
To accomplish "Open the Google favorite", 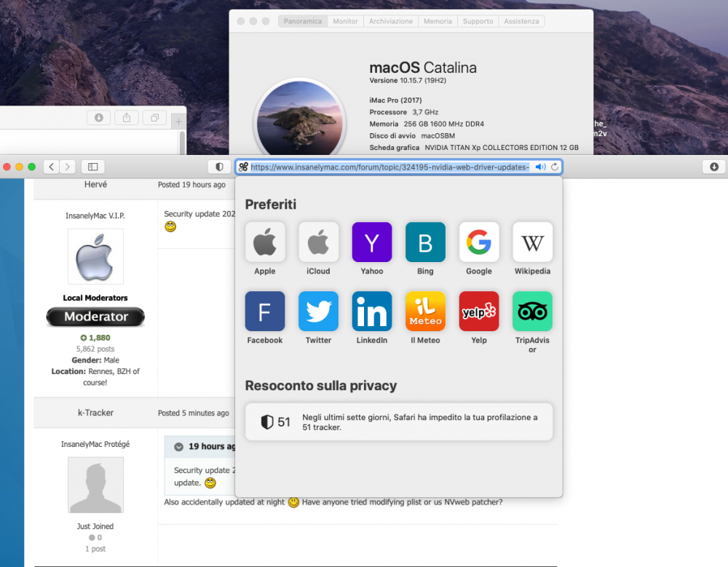I will (479, 242).
